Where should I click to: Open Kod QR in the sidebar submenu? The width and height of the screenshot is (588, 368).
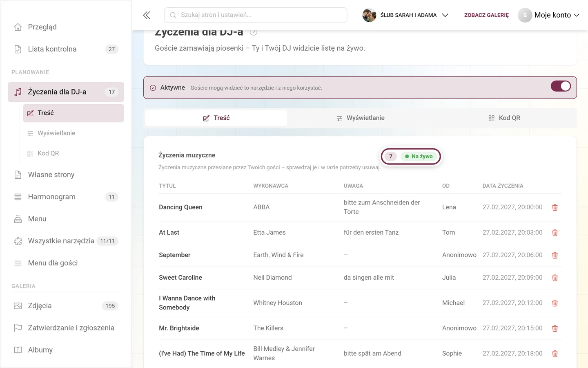tap(73, 153)
